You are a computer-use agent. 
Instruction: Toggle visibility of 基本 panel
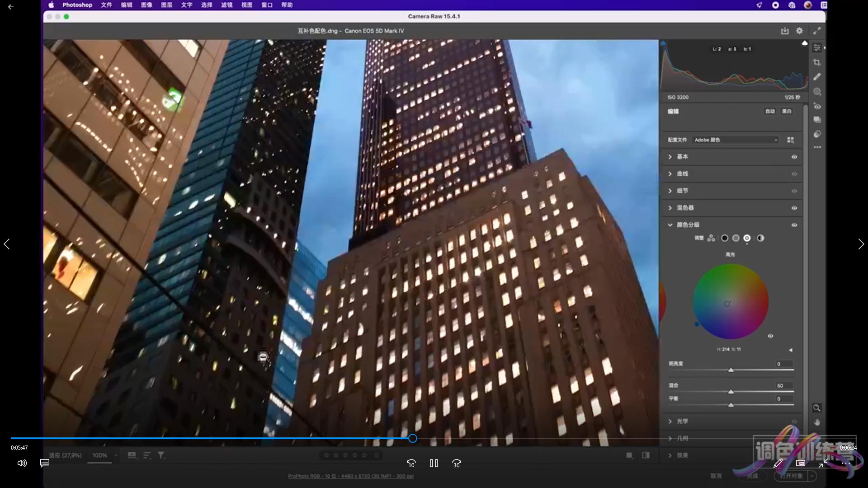794,157
